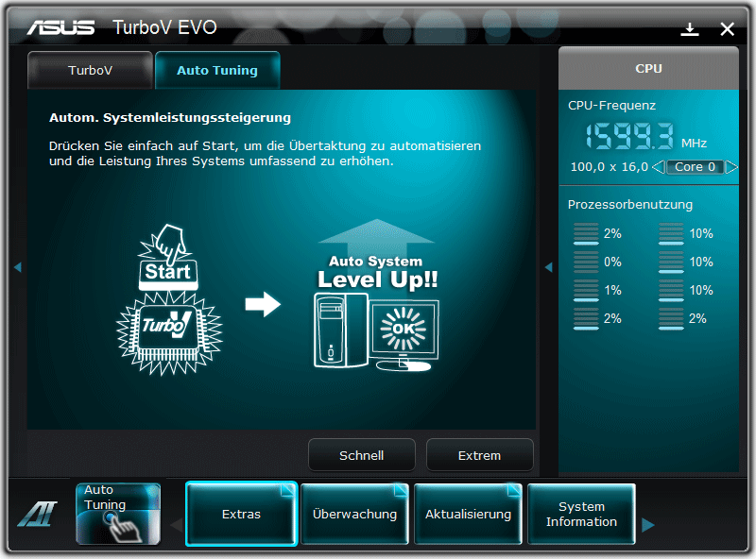Minimize to tray using download-arrow icon
Viewport: 756px width, 559px height.
tap(690, 29)
